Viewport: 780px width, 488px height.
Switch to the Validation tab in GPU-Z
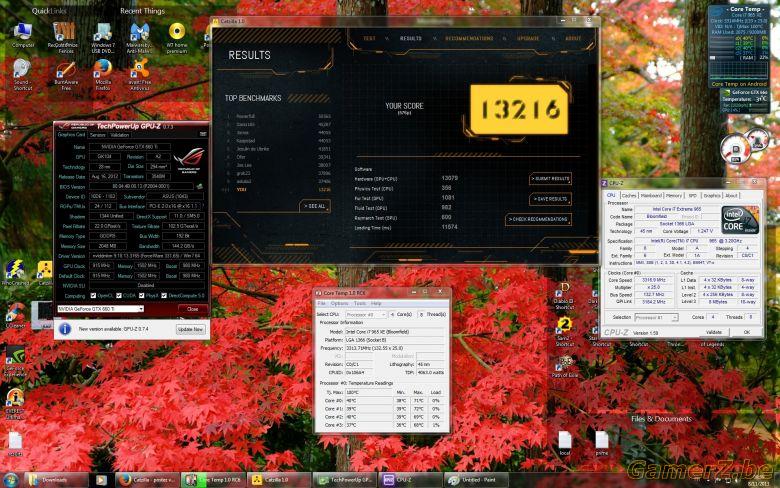(x=119, y=135)
